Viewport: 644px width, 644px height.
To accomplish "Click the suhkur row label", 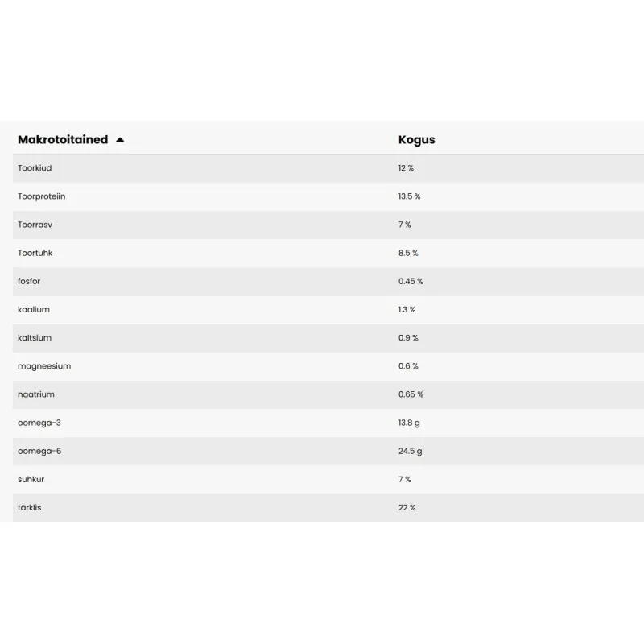I will (31, 479).
